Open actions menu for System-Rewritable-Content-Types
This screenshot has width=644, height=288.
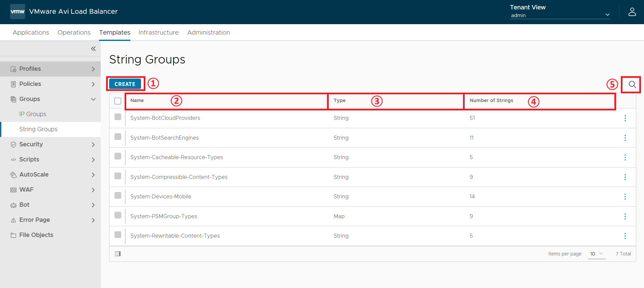tap(625, 236)
